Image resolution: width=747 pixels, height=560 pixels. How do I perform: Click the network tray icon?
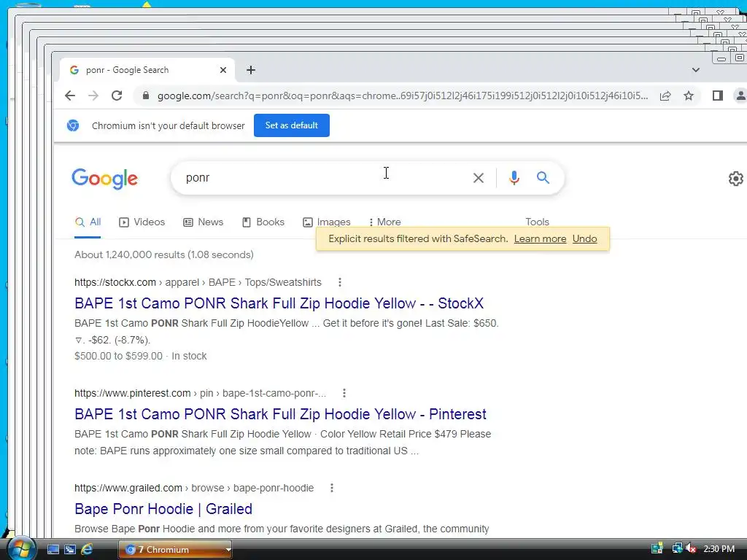[677, 548]
